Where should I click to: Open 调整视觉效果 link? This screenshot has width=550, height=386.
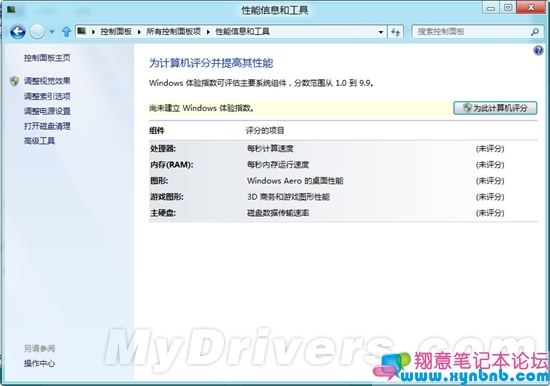pos(47,81)
